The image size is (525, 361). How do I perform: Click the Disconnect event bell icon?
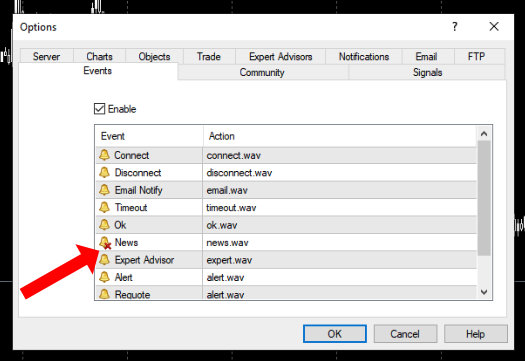tap(104, 172)
